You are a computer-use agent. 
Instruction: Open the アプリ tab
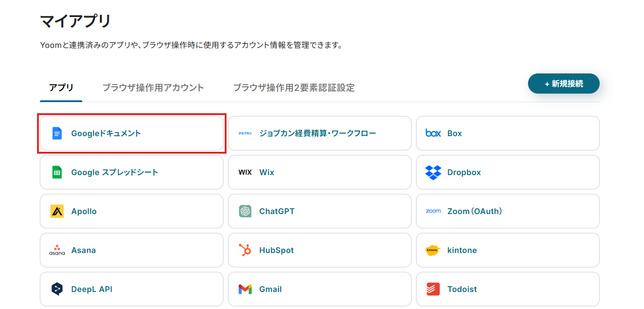coord(61,88)
